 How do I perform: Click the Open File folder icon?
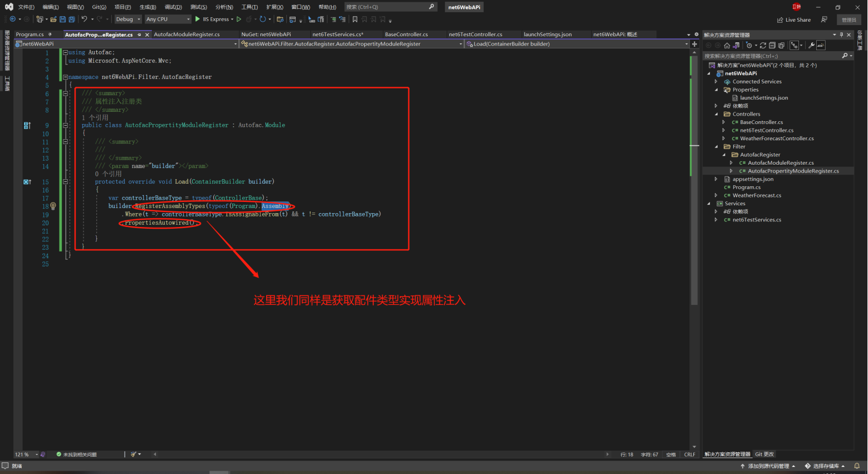click(53, 19)
